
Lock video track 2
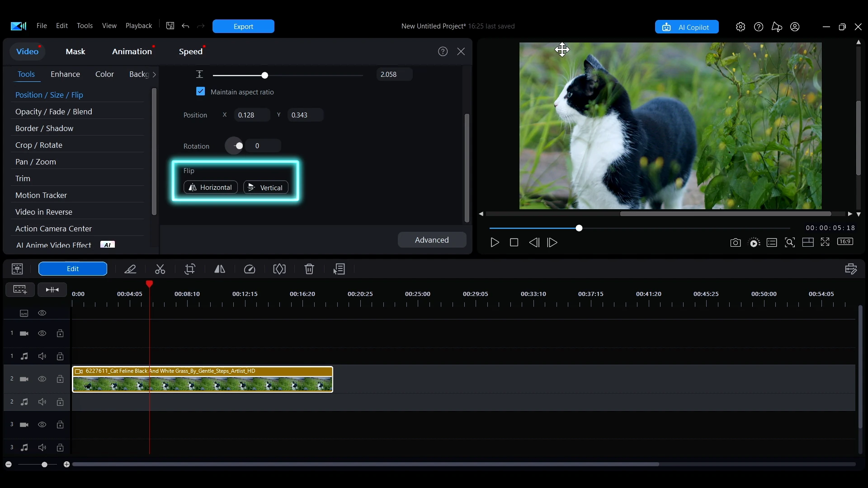60,379
